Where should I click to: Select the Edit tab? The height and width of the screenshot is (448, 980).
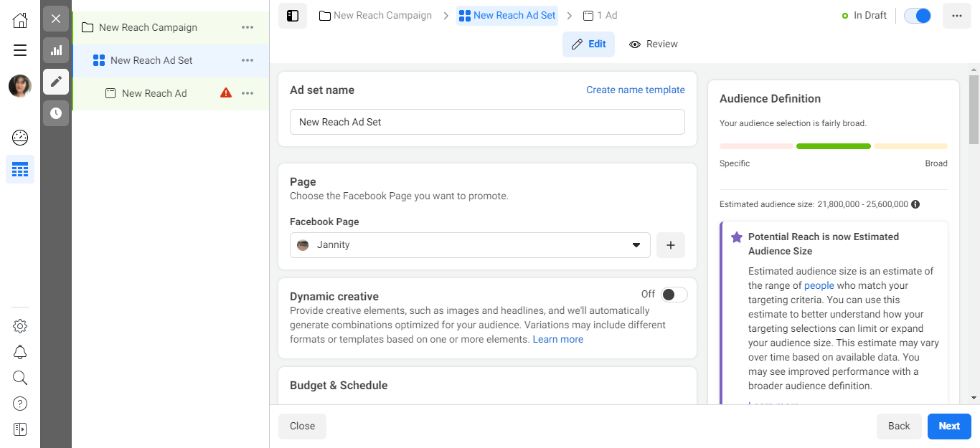coord(588,44)
